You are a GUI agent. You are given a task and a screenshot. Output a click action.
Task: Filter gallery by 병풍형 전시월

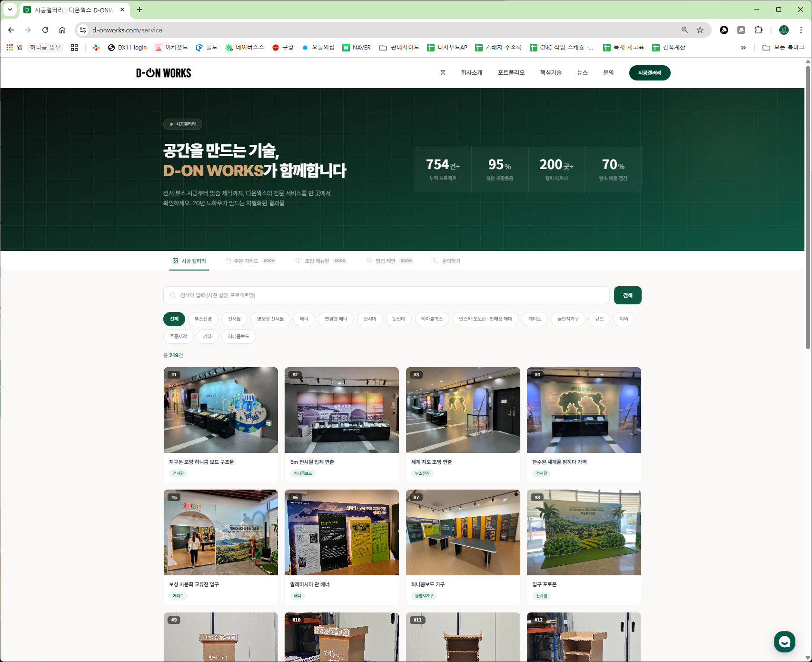[x=270, y=319]
